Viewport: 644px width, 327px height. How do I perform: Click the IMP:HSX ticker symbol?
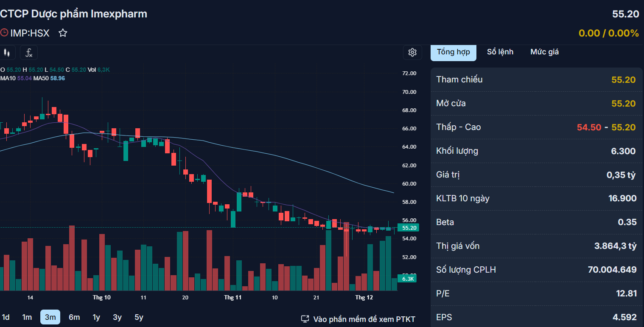tap(30, 33)
